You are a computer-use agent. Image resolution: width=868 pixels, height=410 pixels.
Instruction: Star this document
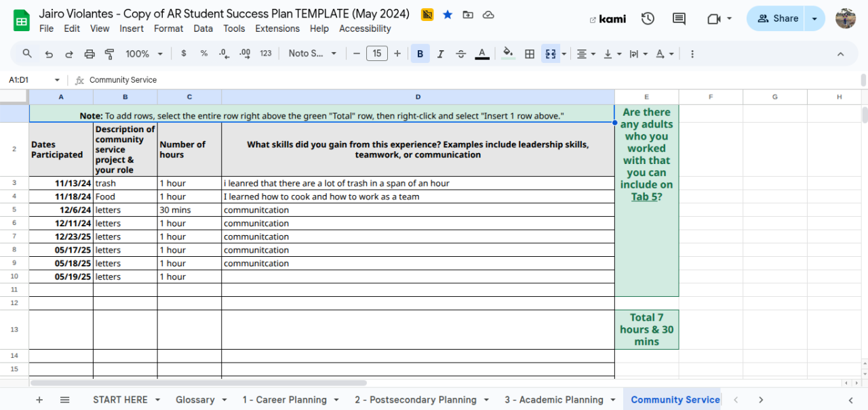coord(448,14)
